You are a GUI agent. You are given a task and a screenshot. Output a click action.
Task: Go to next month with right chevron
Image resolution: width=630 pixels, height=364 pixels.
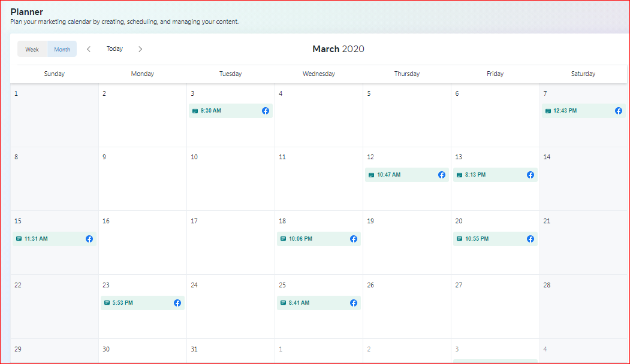pos(140,49)
